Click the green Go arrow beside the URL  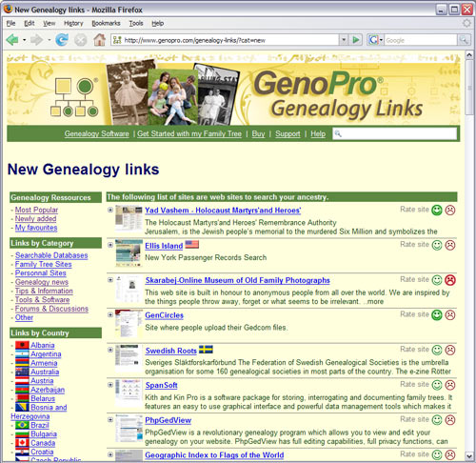tap(356, 40)
